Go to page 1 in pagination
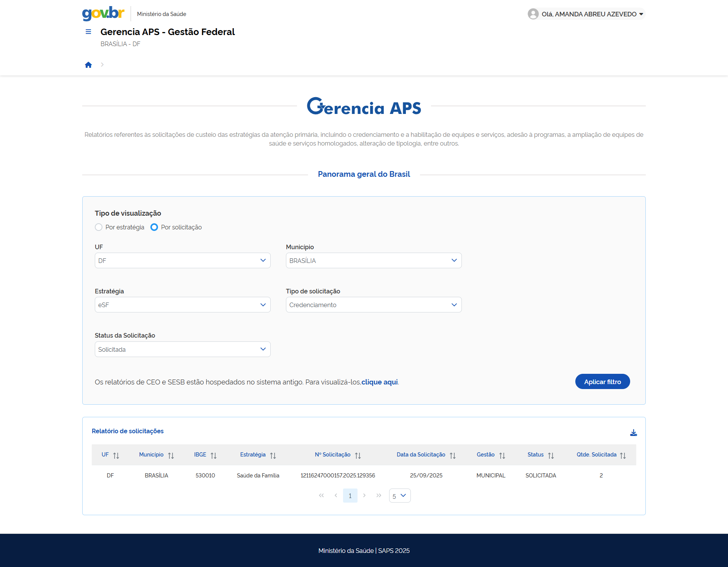 coord(350,496)
